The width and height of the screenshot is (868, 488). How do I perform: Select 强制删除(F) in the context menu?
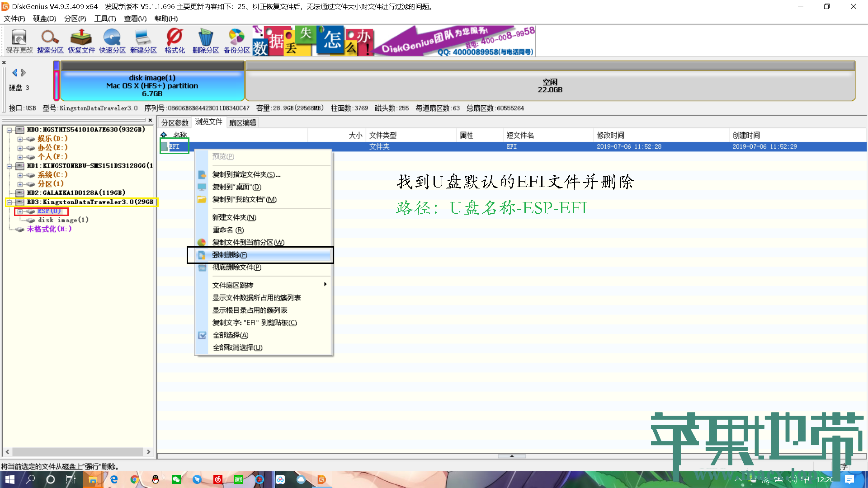tap(230, 255)
